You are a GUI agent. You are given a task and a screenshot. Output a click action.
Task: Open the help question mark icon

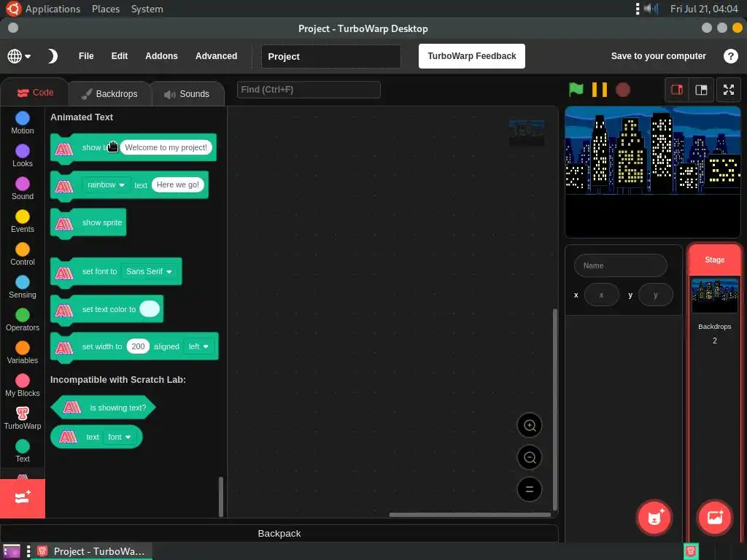(x=730, y=56)
